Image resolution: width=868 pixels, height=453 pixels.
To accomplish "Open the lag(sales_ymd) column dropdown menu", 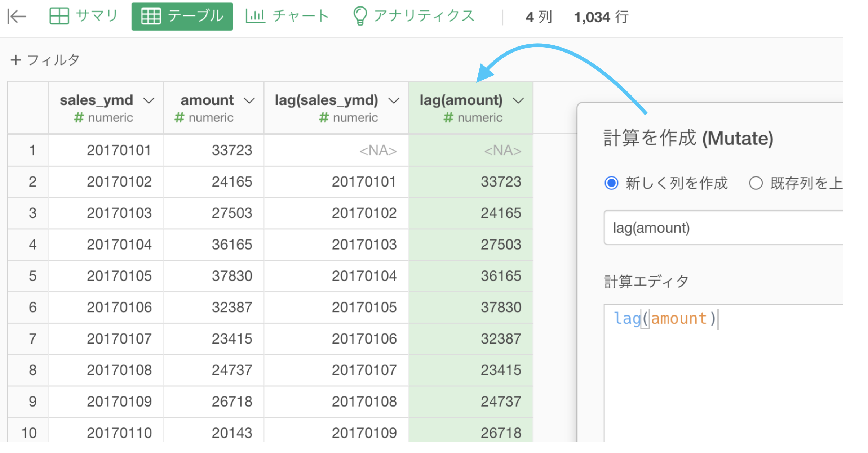I will coord(394,100).
